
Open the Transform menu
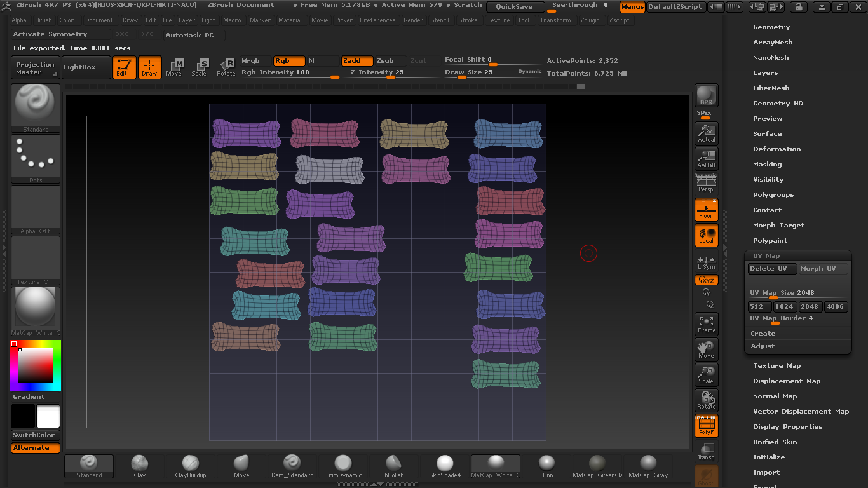tap(555, 20)
